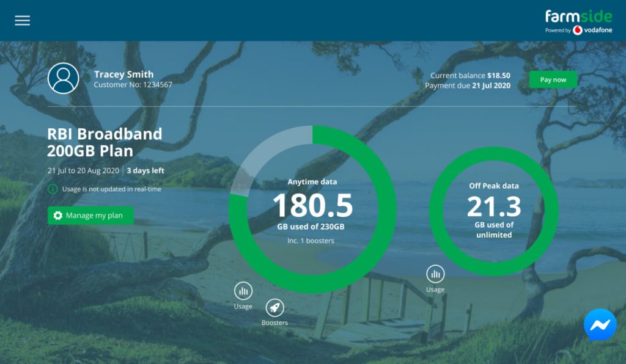Select Tracey Smith's profile avatar

[62, 79]
